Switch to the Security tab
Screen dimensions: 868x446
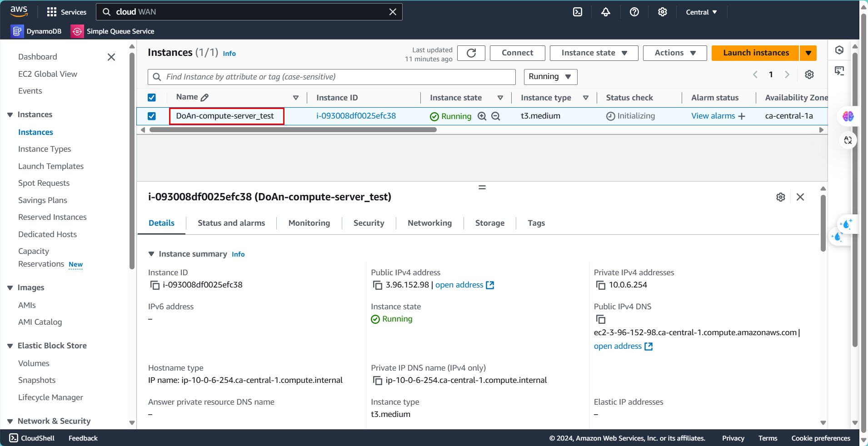pyautogui.click(x=369, y=223)
